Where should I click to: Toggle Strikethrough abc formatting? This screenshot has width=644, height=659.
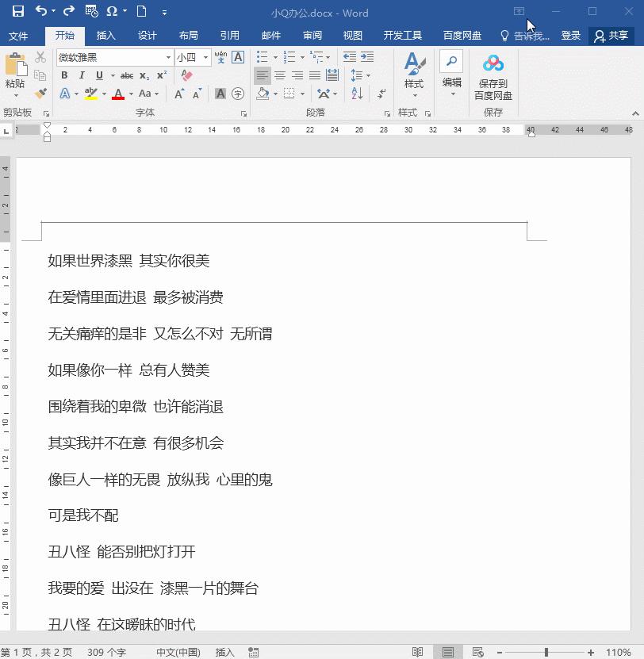(127, 75)
